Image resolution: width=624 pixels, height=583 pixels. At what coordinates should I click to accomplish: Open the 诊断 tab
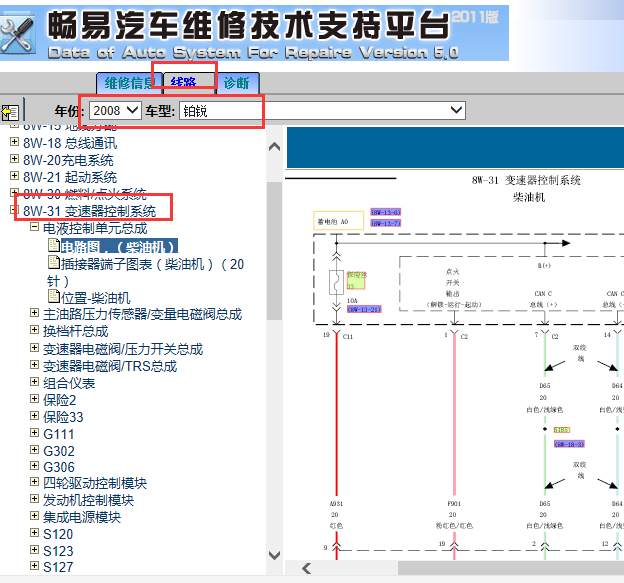[236, 83]
